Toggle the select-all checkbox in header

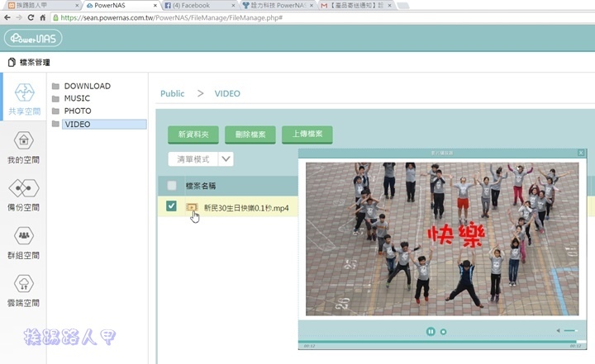(x=171, y=186)
